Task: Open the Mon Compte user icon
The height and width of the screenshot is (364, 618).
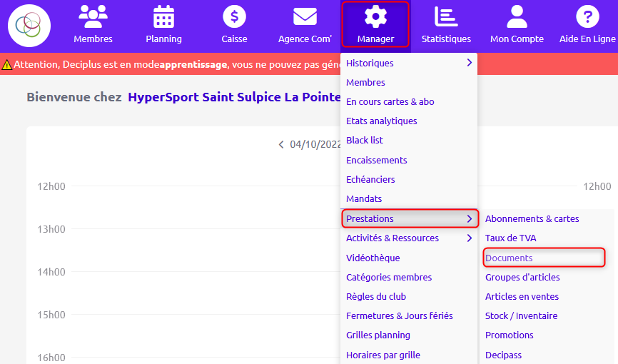Action: click(x=517, y=16)
